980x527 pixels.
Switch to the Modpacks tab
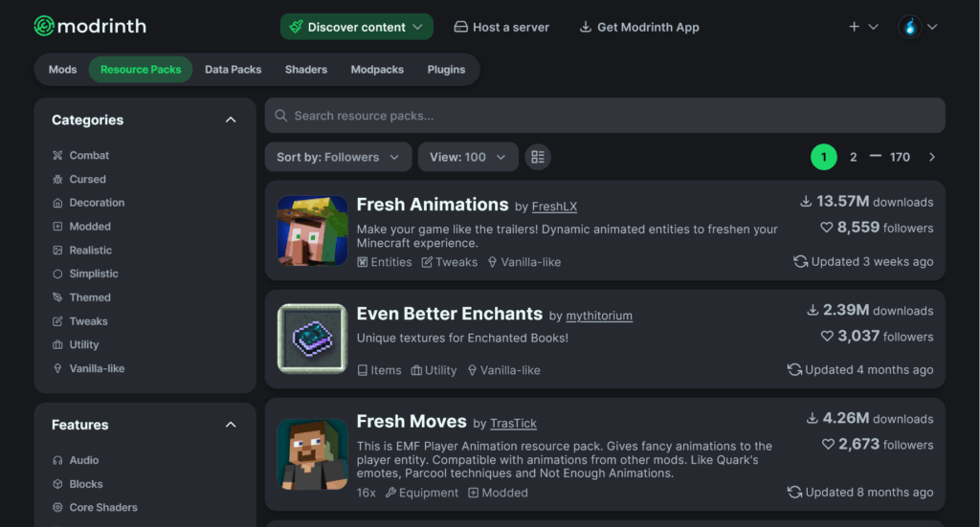point(377,70)
